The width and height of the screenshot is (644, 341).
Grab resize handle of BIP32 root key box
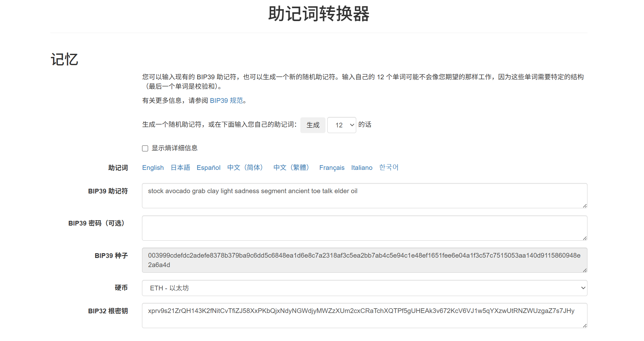[x=585, y=326]
